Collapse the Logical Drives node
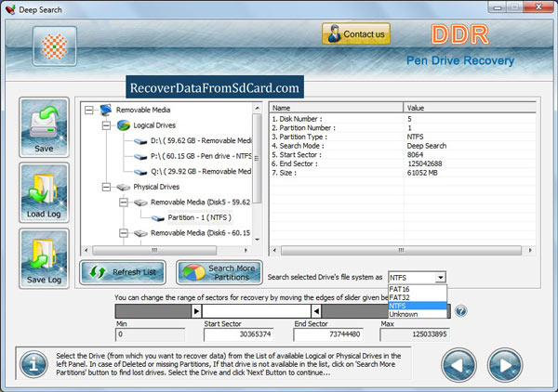 click(x=106, y=125)
